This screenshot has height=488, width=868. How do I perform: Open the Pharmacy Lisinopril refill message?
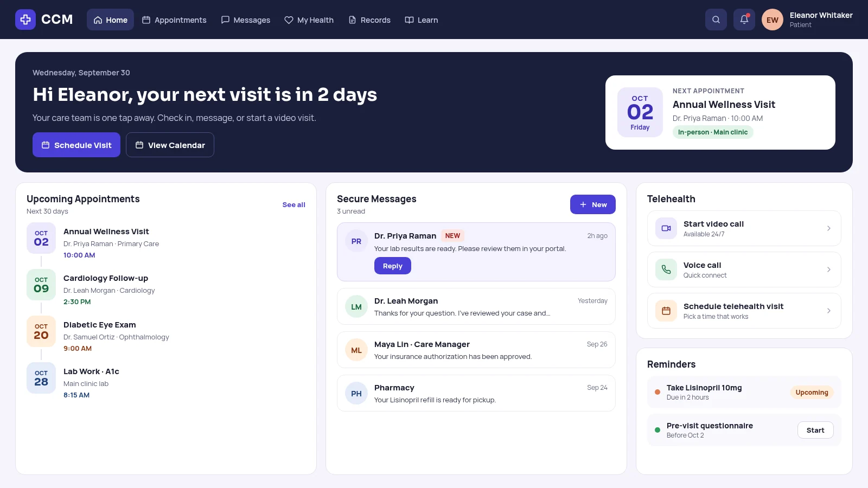pos(476,393)
